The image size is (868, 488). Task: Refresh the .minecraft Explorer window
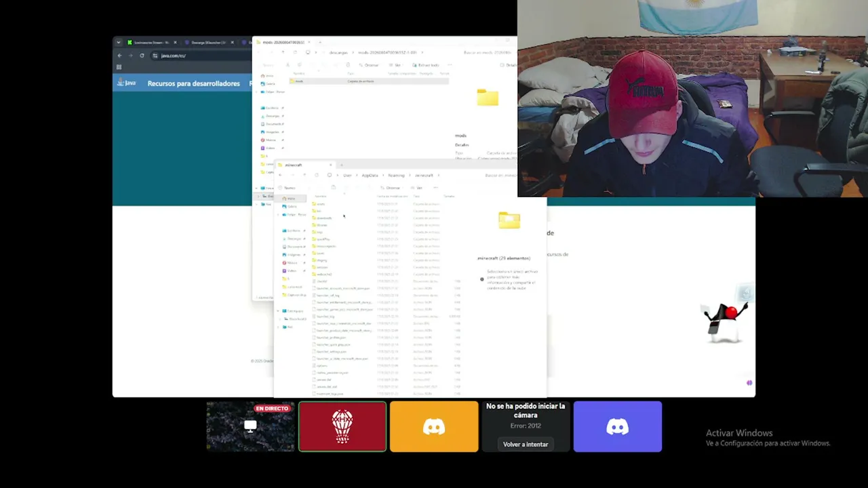coord(316,176)
